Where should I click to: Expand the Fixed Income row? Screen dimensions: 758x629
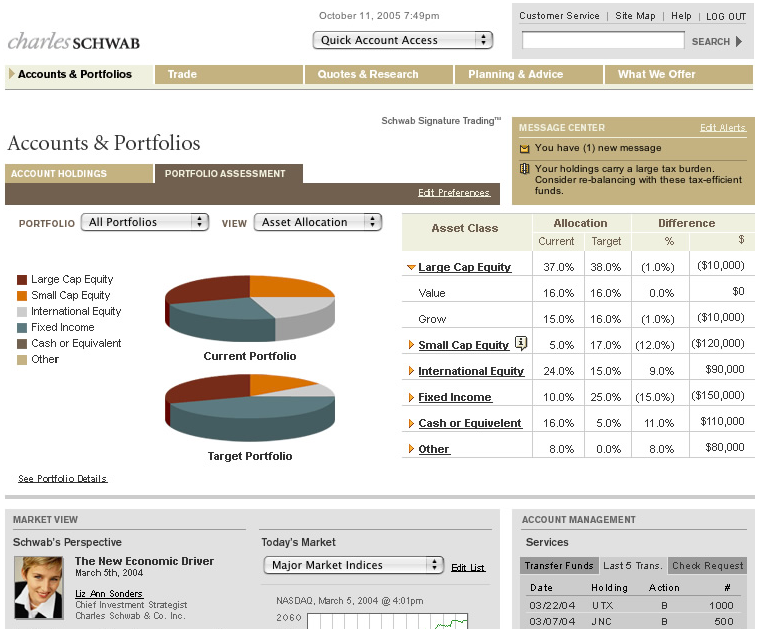[x=411, y=397]
